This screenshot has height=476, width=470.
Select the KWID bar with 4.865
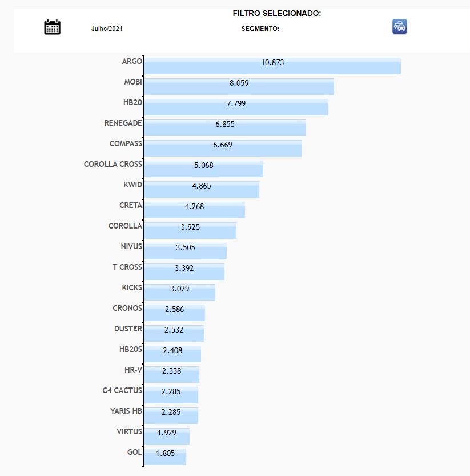coord(201,189)
